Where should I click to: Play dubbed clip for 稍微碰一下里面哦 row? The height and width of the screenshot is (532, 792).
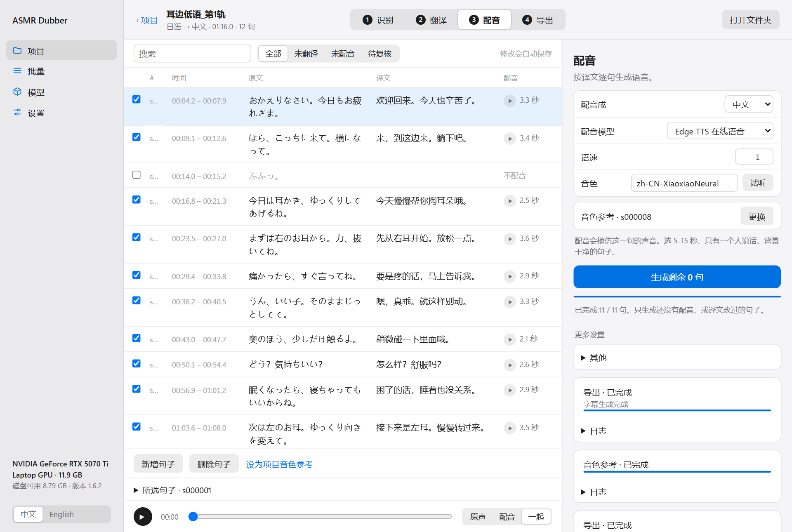click(x=510, y=340)
